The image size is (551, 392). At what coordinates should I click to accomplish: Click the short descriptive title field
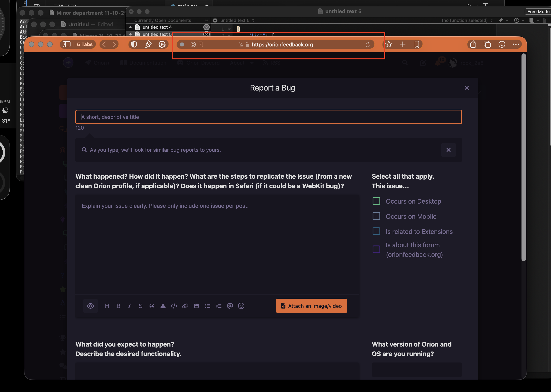[x=268, y=117]
